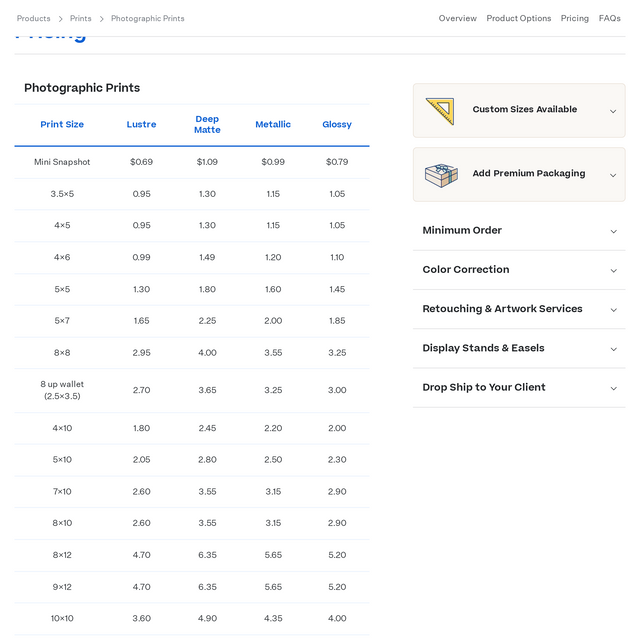Click the yellow ruler triangle icon
This screenshot has width=640, height=640.
click(440, 111)
